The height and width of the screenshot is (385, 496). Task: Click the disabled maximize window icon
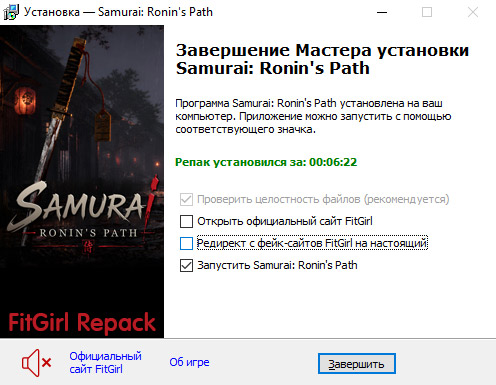(427, 12)
